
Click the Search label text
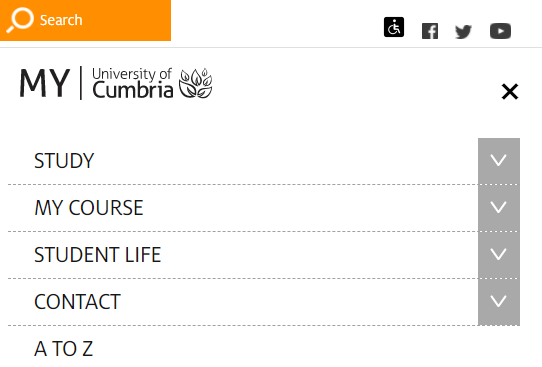(61, 20)
